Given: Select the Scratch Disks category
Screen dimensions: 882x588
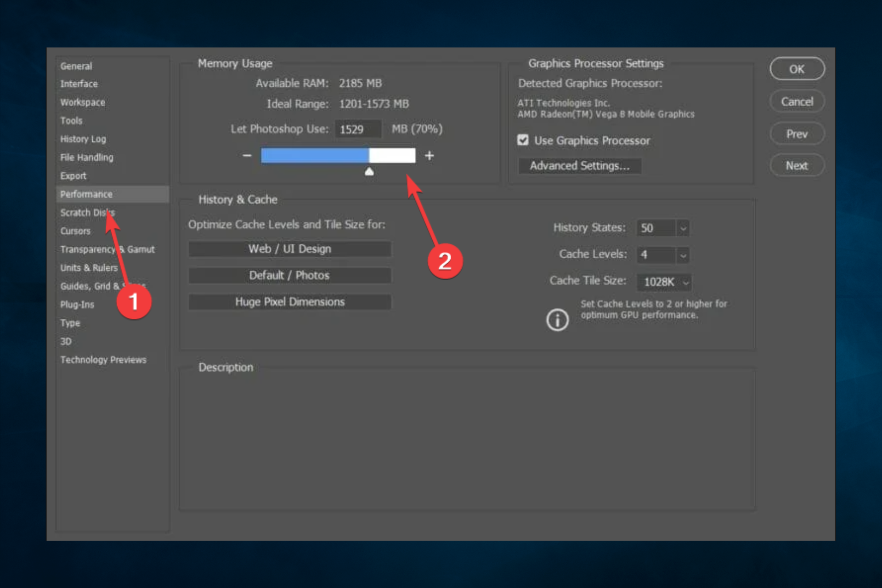Looking at the screenshot, I should coord(87,213).
